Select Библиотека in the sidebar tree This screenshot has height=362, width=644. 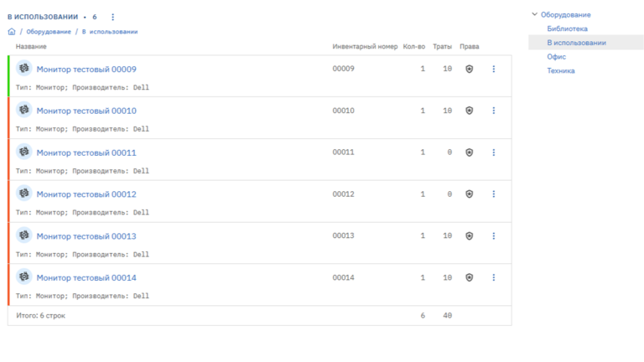click(567, 28)
